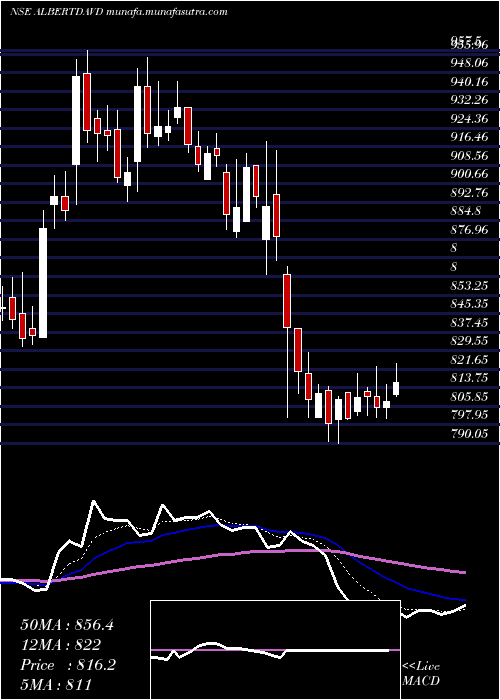The width and height of the screenshot is (500, 700).
Task: Click the 12MA : 822 readout
Action: click(x=61, y=645)
